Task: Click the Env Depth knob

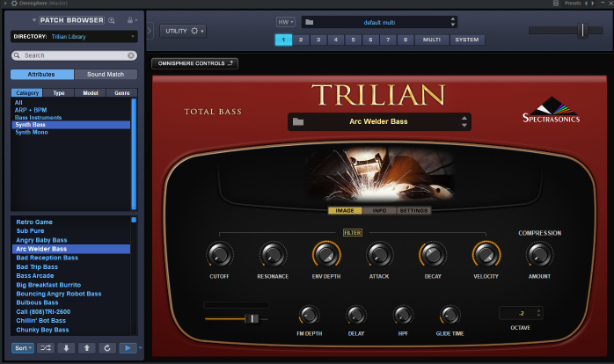Action: 326,255
